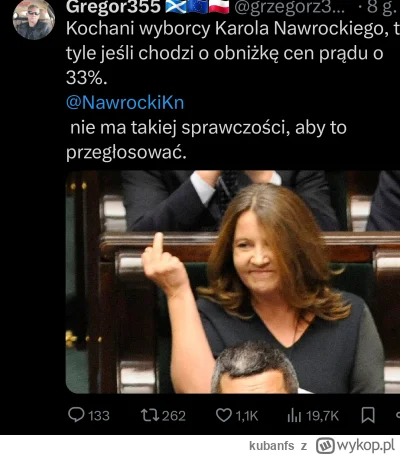Image resolution: width=400 pixels, height=455 pixels.
Task: Open the reply comment bubble icon
Action: (76, 415)
